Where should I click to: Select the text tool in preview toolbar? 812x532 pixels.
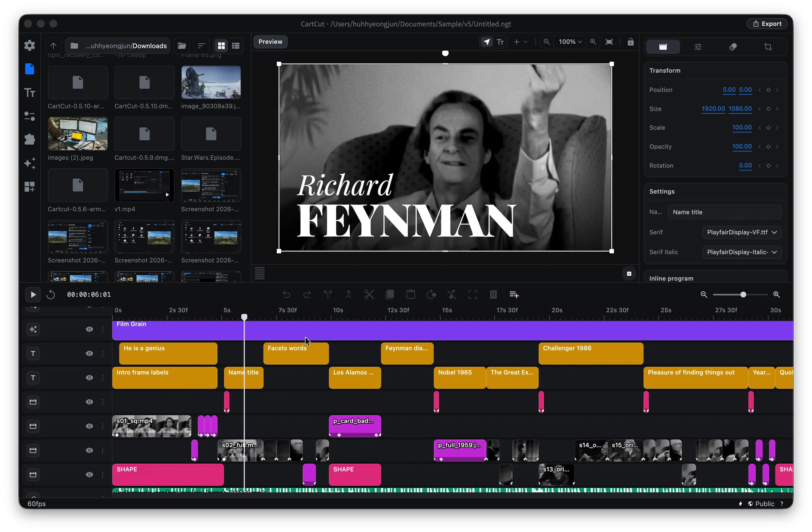pyautogui.click(x=500, y=42)
